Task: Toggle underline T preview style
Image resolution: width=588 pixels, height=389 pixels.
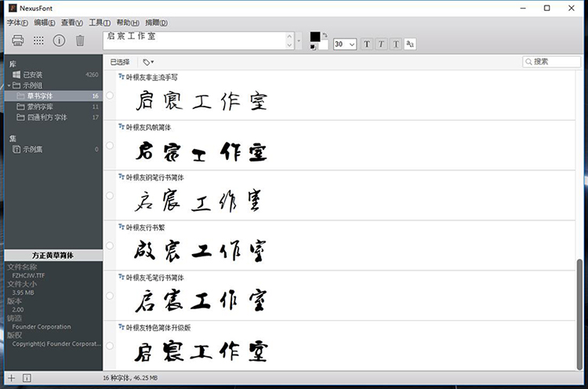Action: (x=396, y=44)
